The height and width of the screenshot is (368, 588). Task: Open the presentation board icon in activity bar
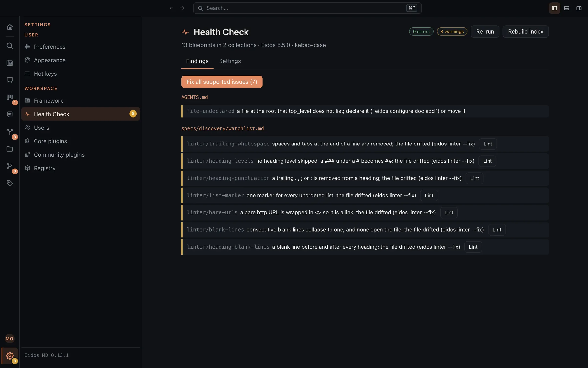pyautogui.click(x=10, y=80)
